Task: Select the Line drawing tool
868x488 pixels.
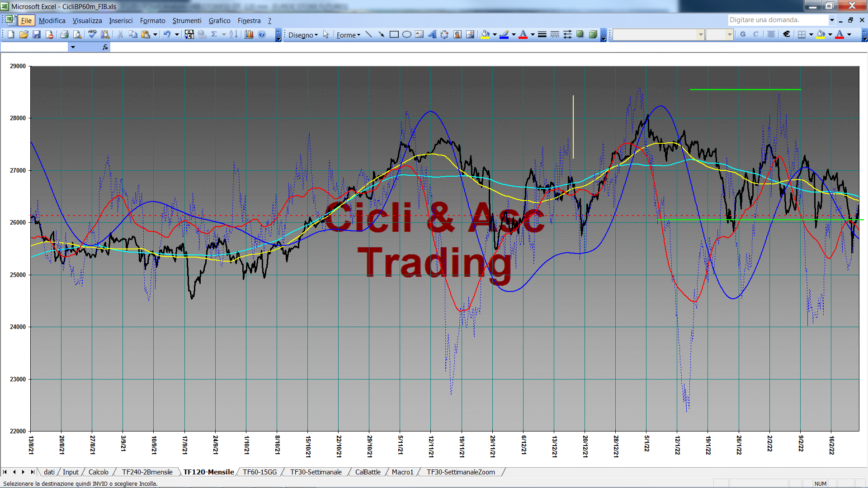Action: click(368, 34)
